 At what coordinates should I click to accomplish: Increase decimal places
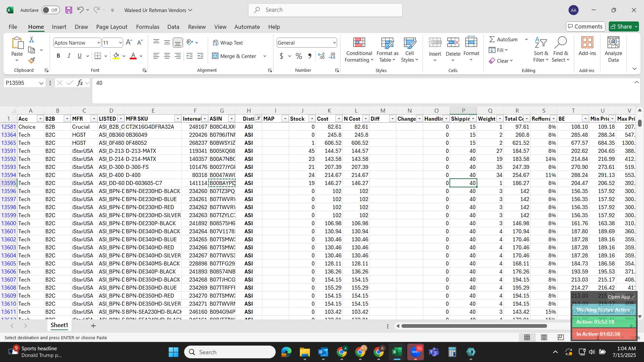tap(321, 56)
